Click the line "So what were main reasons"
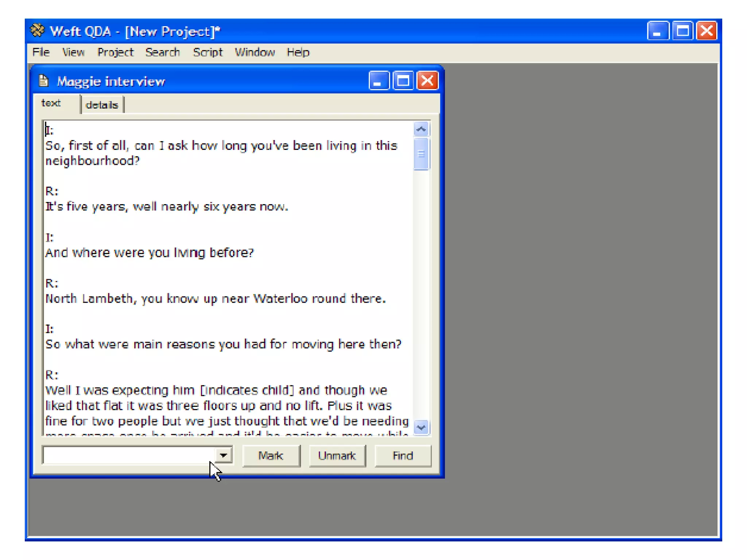The width and height of the screenshot is (747, 560). [223, 344]
